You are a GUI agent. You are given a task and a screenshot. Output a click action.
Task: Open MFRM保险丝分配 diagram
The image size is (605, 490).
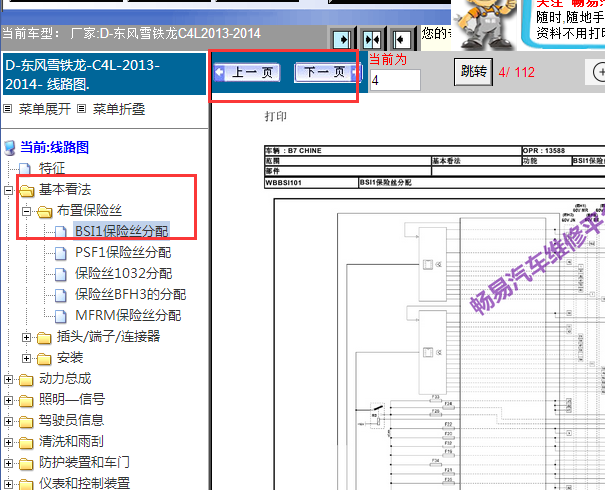point(128,315)
